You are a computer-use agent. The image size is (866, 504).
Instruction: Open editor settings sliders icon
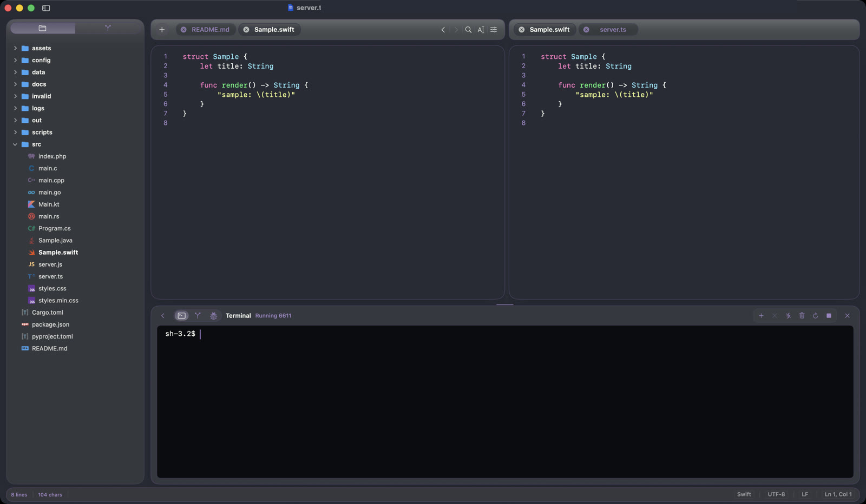click(494, 30)
